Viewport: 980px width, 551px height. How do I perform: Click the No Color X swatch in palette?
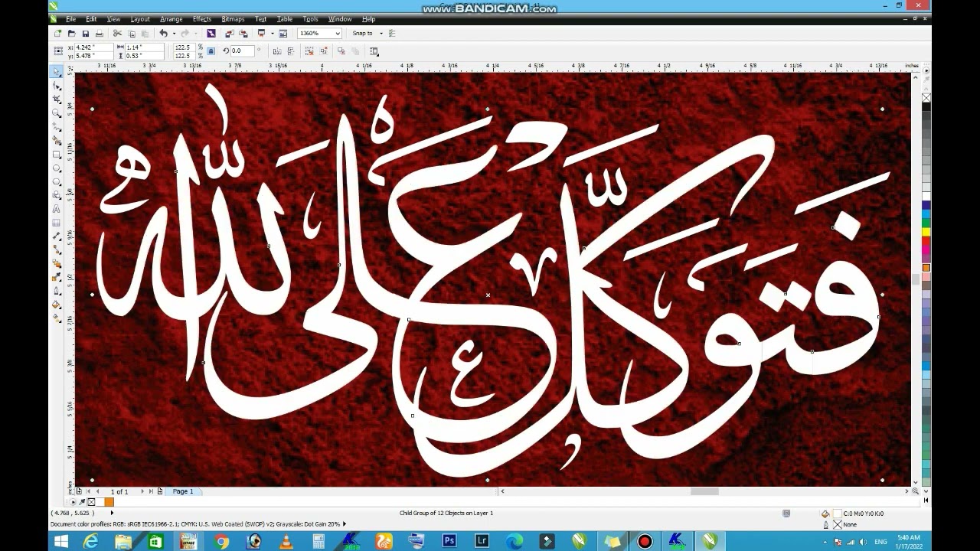[926, 98]
